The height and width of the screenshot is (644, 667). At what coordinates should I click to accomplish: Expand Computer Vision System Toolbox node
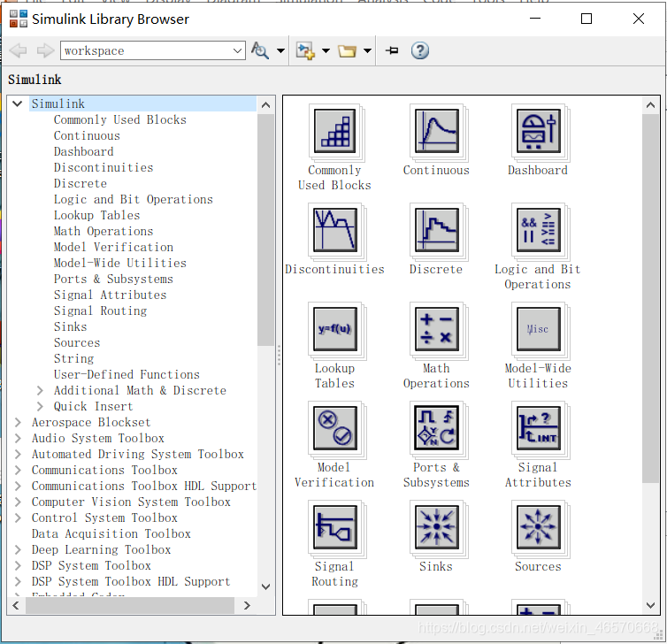pyautogui.click(x=18, y=502)
